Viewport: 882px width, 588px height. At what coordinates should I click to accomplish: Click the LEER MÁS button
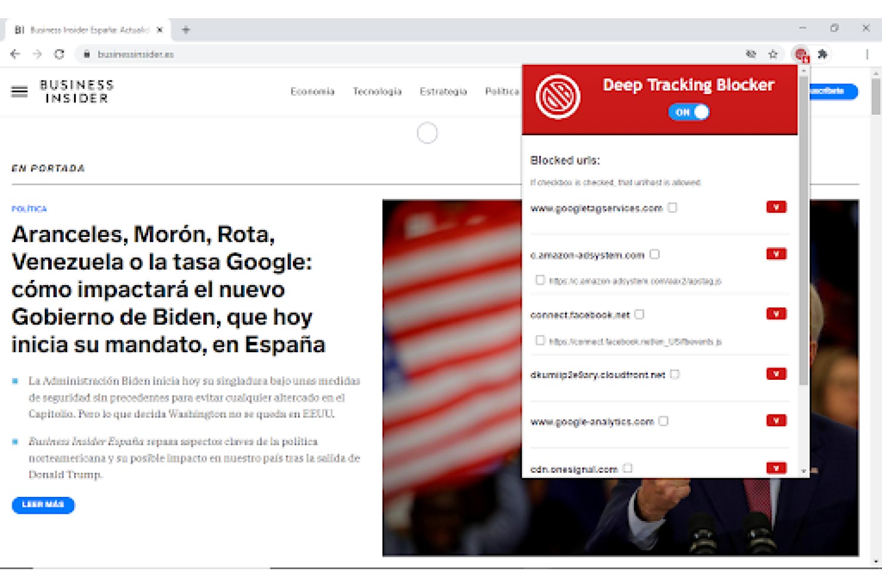click(x=44, y=505)
